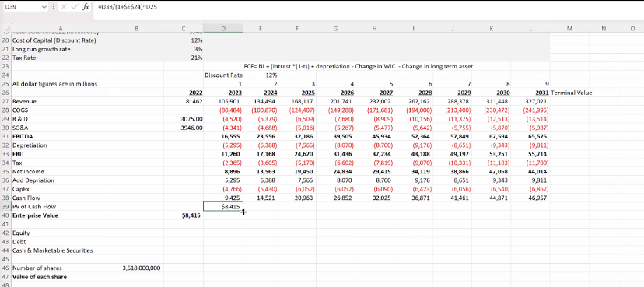Select the 3946.00 SG&A value
The image size is (644, 287).
[x=184, y=128]
